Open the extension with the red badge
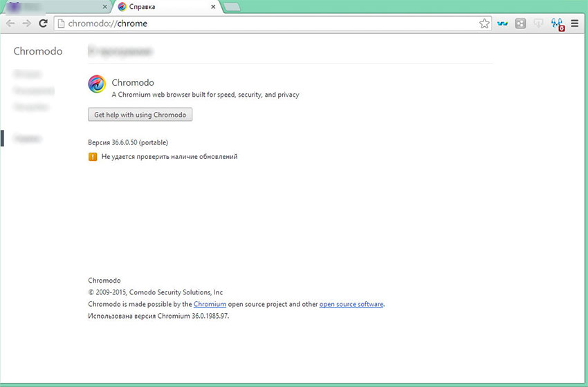 pos(557,24)
